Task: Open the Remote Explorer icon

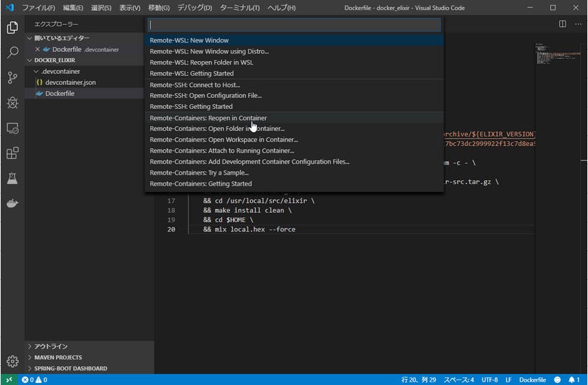Action: [12, 128]
